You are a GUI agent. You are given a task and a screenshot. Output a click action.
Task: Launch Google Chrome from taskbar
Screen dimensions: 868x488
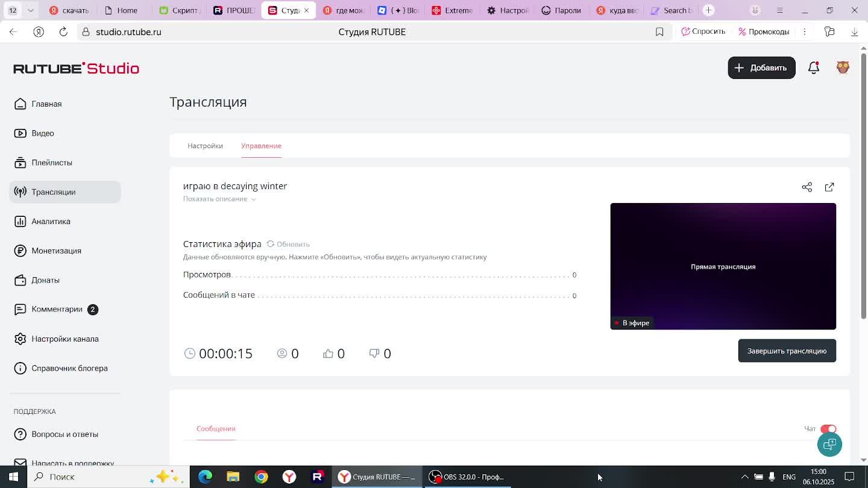pyautogui.click(x=261, y=477)
